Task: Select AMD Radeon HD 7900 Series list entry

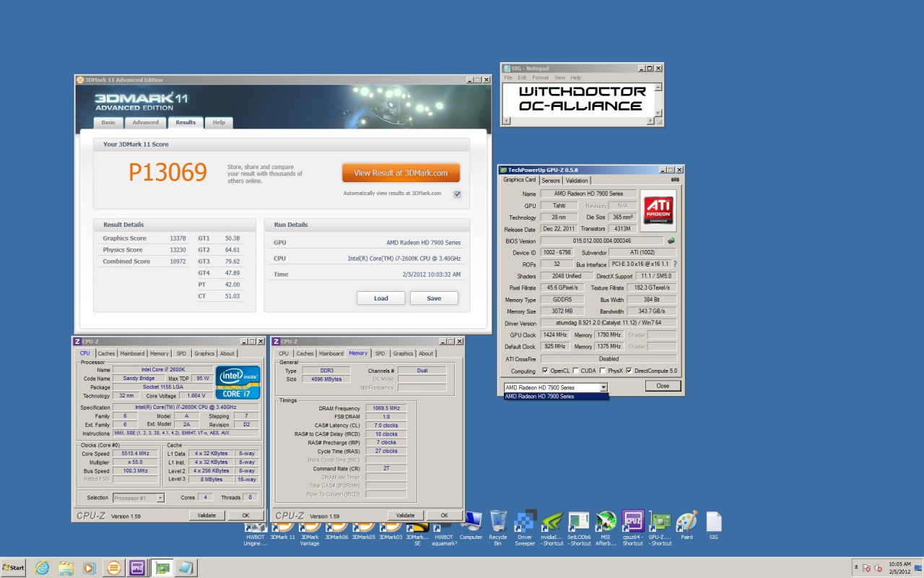Action: coord(556,397)
